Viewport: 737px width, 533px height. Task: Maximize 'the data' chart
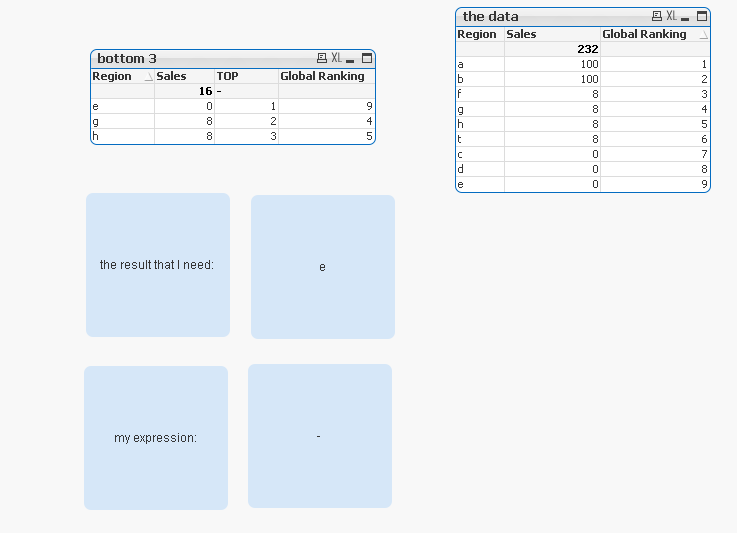coord(702,16)
